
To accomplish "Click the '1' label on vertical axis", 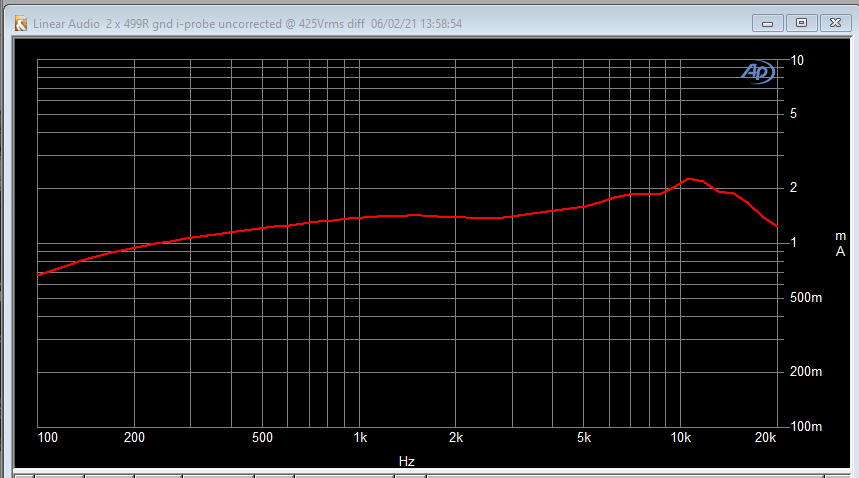I will pyautogui.click(x=793, y=243).
